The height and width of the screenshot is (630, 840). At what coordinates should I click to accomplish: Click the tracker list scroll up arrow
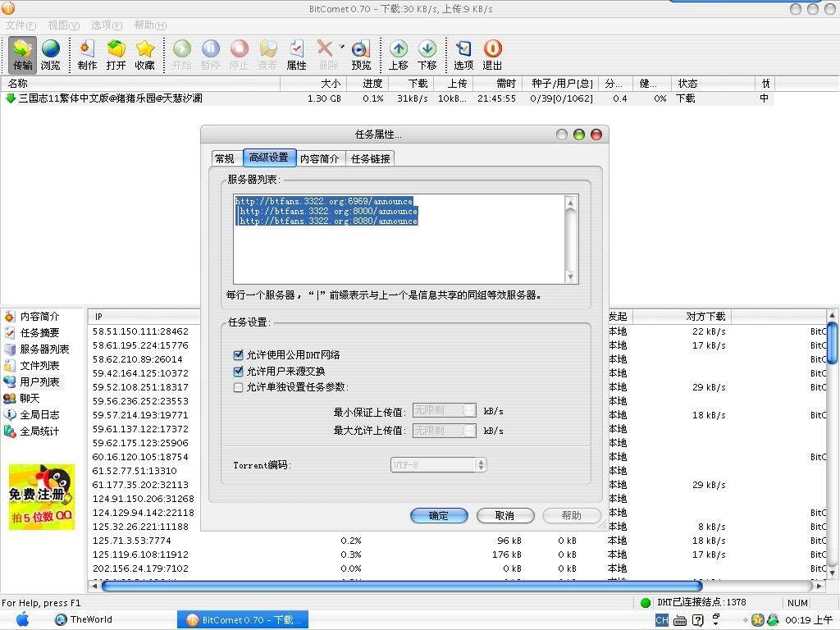571,202
